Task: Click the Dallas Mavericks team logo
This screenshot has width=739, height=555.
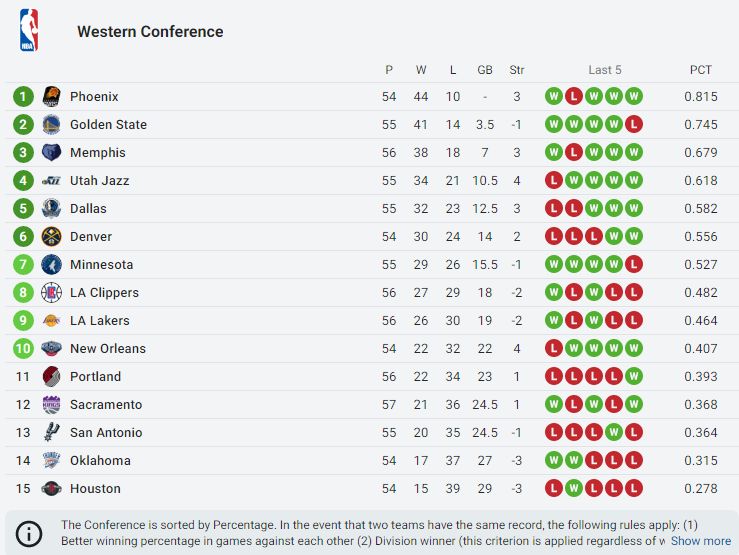Action: coord(51,209)
